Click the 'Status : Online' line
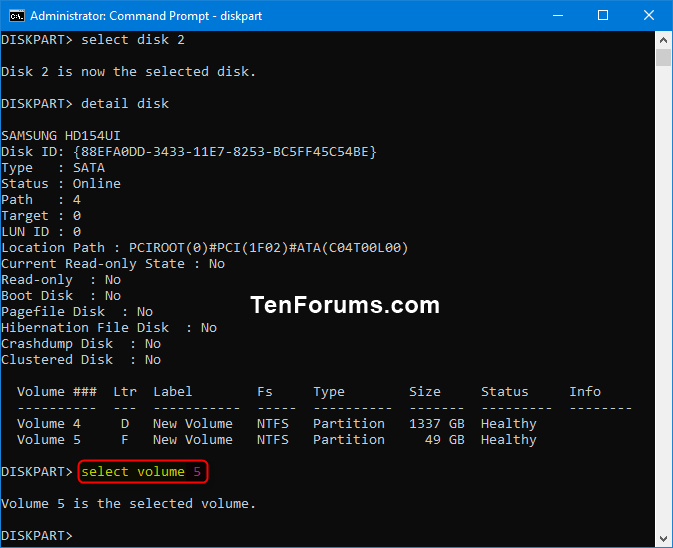 point(61,184)
